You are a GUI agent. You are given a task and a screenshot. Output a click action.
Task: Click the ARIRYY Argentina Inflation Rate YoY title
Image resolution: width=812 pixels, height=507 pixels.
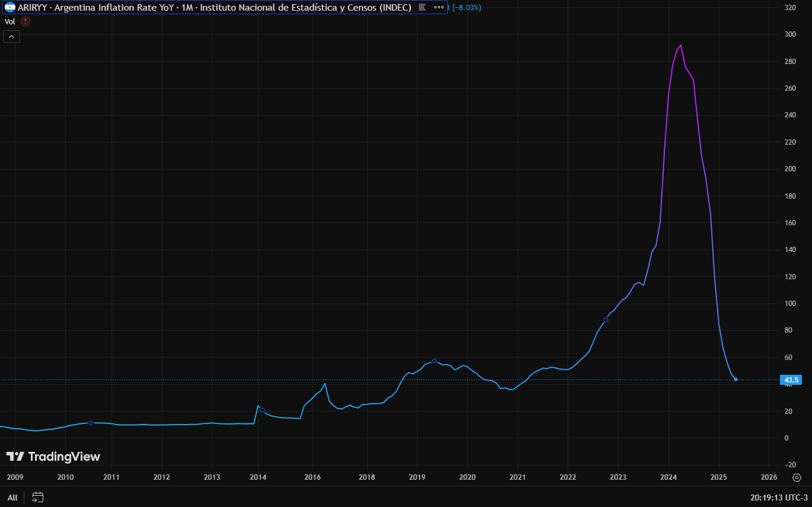(215, 7)
